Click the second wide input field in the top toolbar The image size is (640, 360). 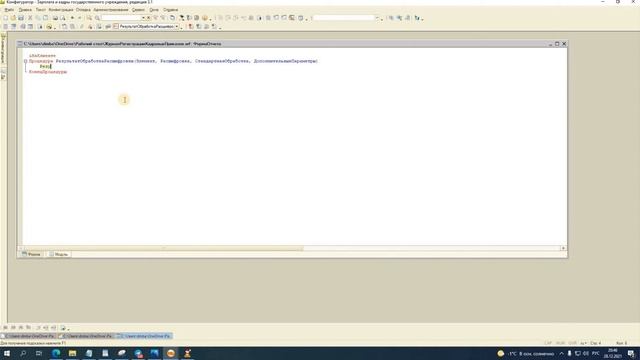pyautogui.click(x=343, y=18)
